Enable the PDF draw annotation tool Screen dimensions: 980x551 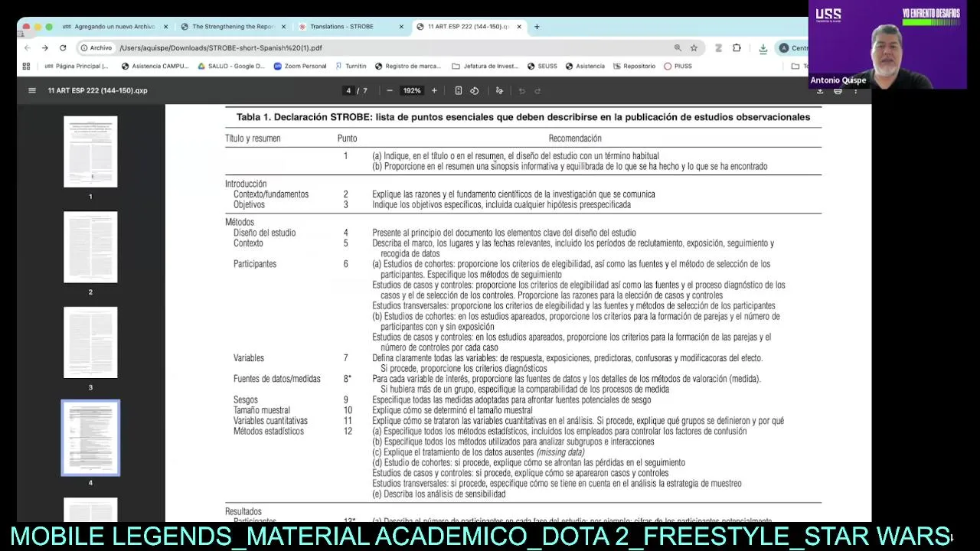(x=499, y=90)
